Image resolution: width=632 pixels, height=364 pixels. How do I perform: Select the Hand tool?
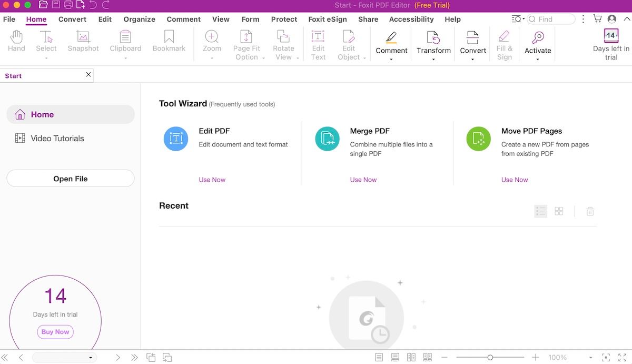click(x=16, y=41)
